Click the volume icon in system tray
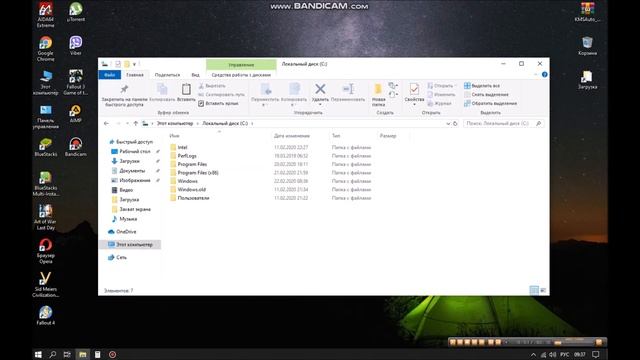 coord(553,354)
